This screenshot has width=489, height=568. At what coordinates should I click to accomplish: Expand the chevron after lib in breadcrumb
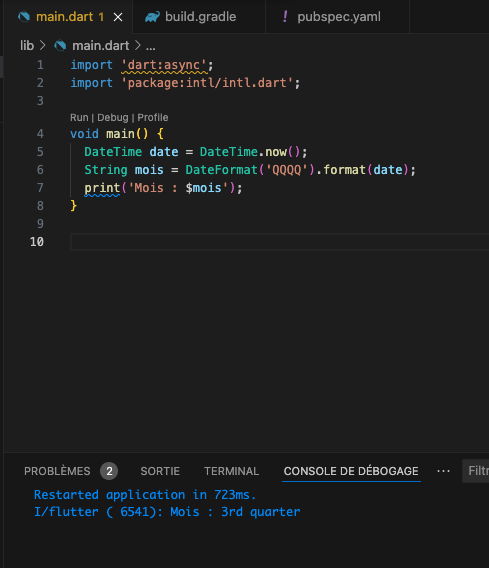coord(43,45)
